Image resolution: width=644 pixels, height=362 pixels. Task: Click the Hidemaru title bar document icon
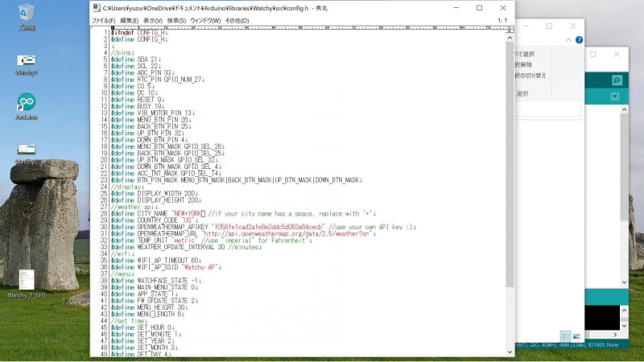click(x=97, y=8)
